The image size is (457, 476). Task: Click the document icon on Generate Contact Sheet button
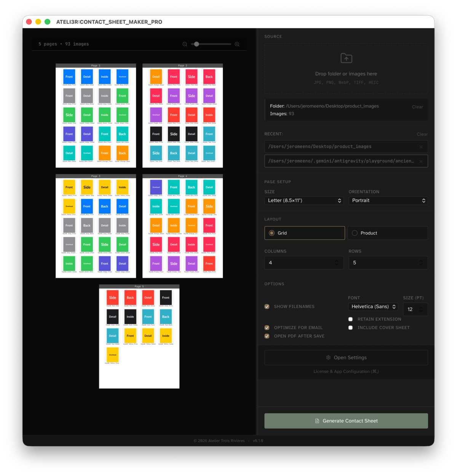[x=317, y=421]
